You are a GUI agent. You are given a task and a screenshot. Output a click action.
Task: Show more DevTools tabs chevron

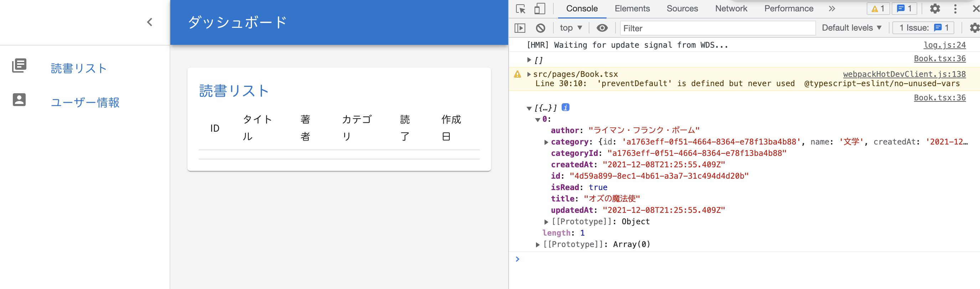click(x=832, y=9)
